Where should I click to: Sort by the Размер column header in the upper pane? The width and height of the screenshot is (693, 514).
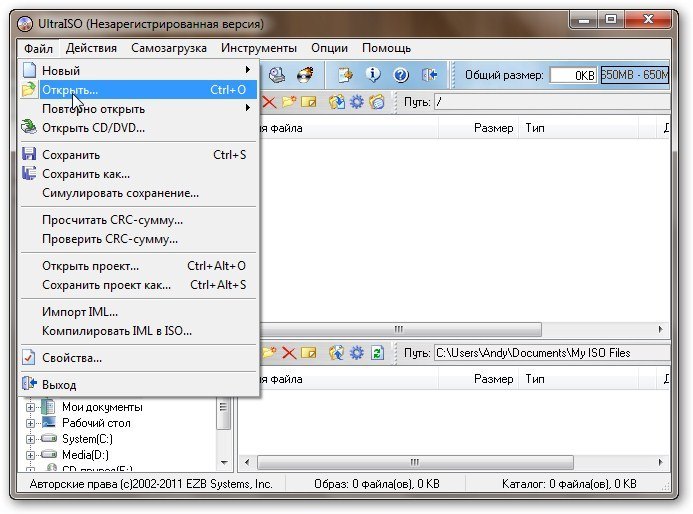click(493, 128)
